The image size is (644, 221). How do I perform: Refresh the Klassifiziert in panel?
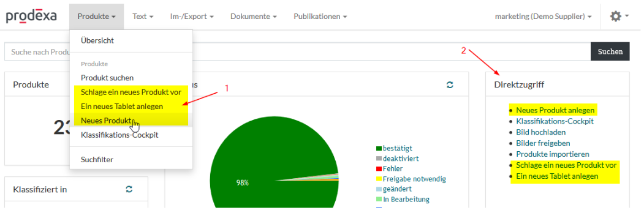pyautogui.click(x=129, y=189)
